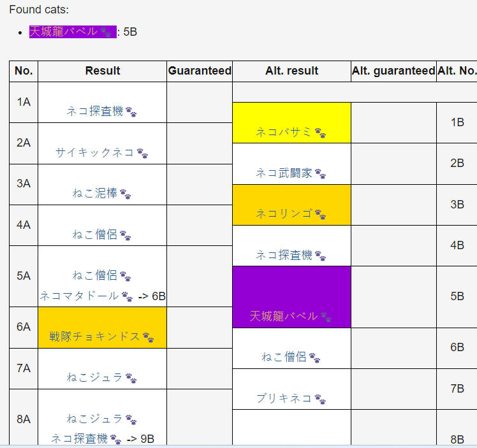Click paw icon next to ねこ僧侶 in row 4A
The image size is (477, 448).
coord(126,235)
